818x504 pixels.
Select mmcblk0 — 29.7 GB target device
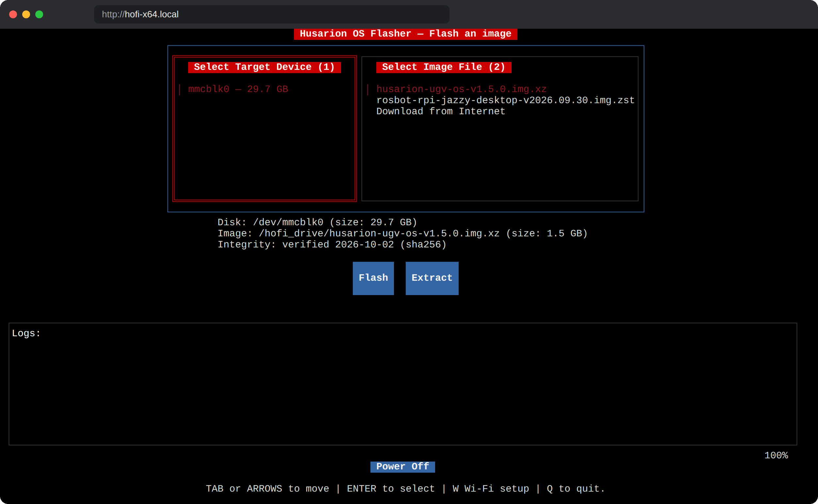click(238, 89)
